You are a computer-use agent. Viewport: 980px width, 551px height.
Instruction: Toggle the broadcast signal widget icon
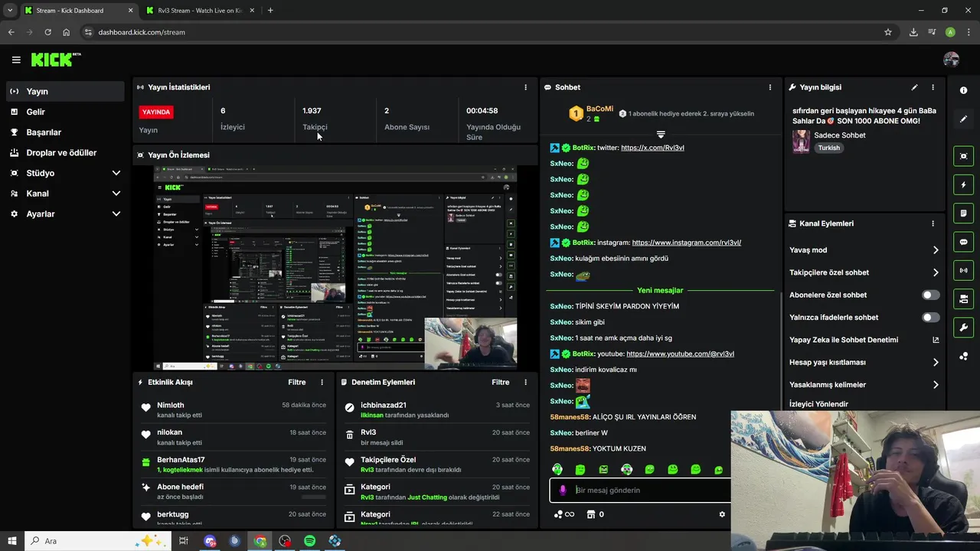coord(963,270)
